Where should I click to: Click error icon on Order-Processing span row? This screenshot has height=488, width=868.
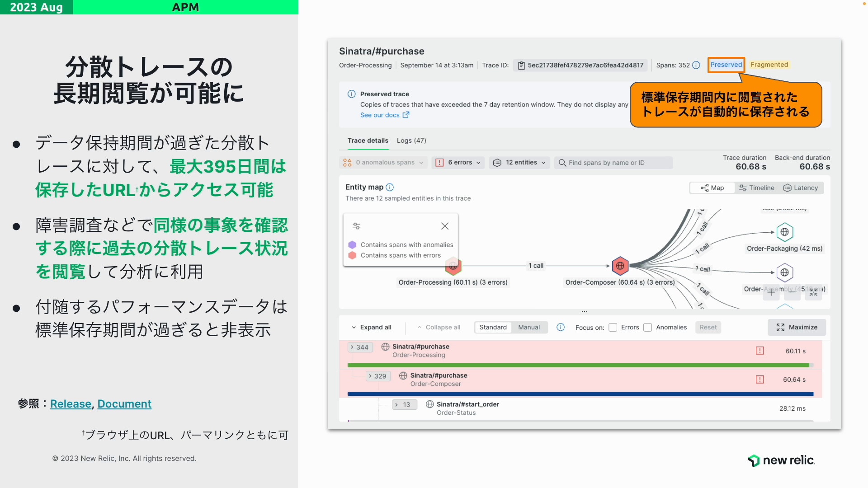(x=760, y=351)
